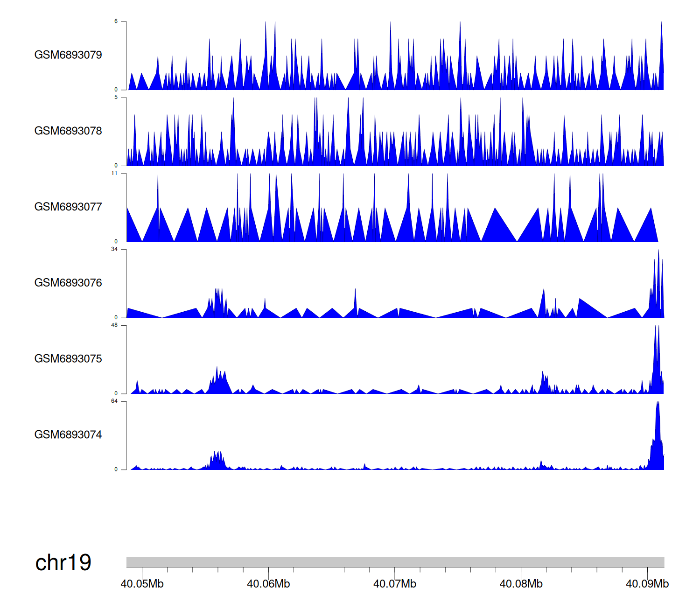The height and width of the screenshot is (616, 700).
Task: Select the 40.06Mb axis tick label
Action: click(x=268, y=584)
